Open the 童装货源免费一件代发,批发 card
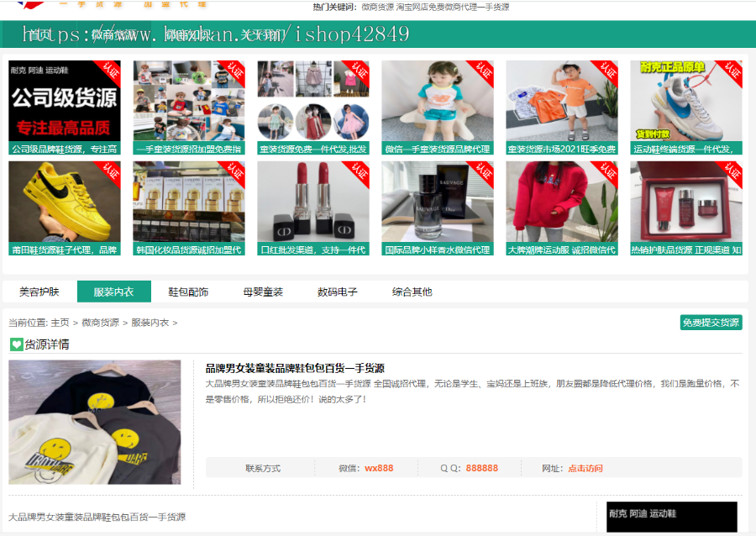 pyautogui.click(x=313, y=108)
